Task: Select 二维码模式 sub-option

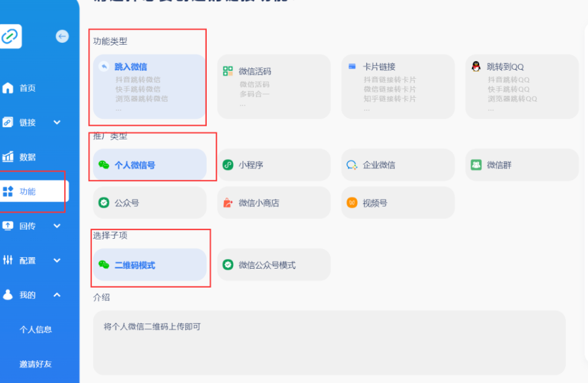Action: (150, 265)
